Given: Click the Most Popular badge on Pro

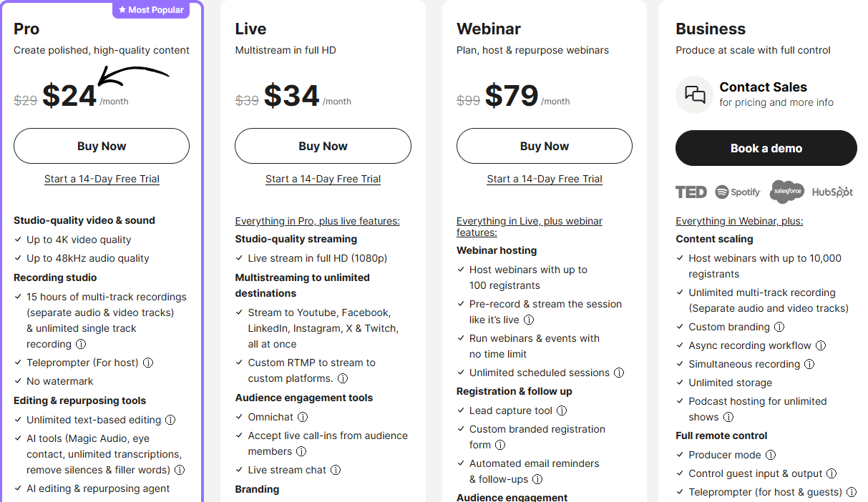Looking at the screenshot, I should click(150, 10).
